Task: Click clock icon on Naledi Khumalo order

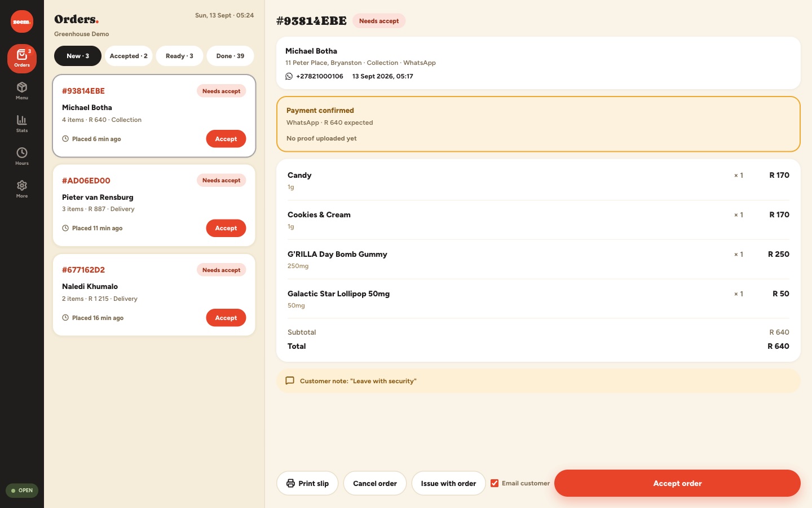Action: (x=65, y=318)
